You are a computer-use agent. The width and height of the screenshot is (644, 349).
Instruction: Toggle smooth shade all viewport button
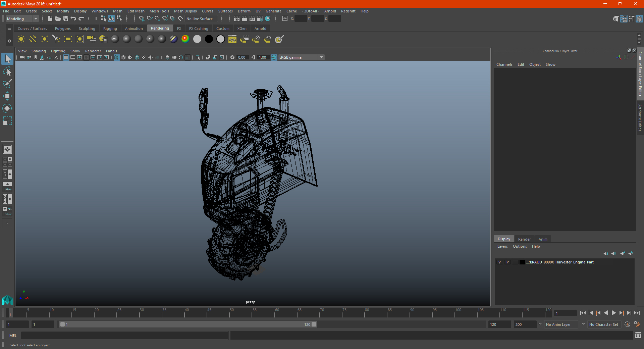click(123, 57)
